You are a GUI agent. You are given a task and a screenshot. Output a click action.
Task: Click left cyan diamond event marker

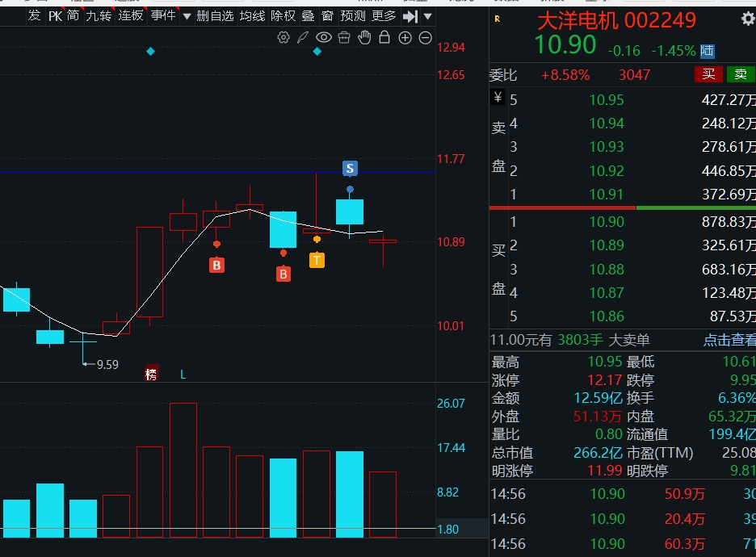tap(150, 51)
